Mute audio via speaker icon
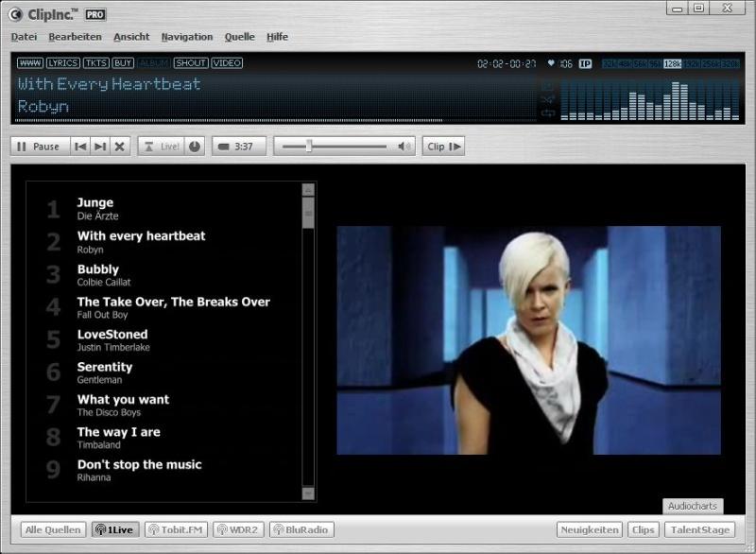This screenshot has height=554, width=756. pos(404,147)
